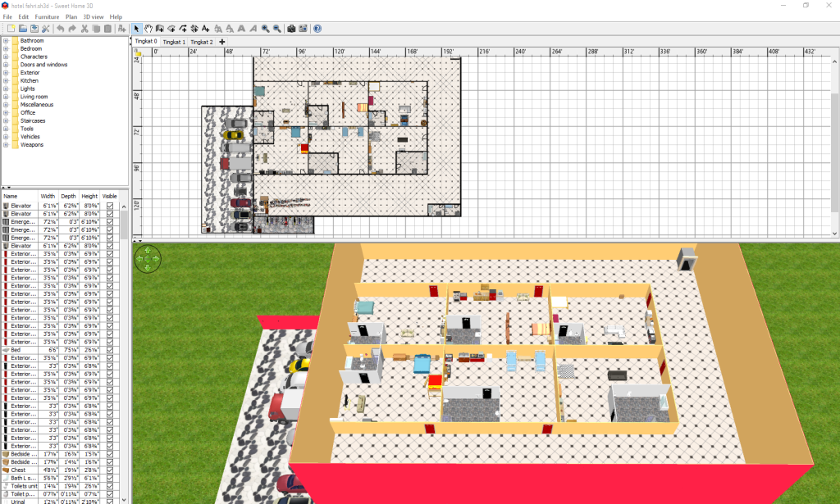Select the Pan hand tool
This screenshot has width=840, height=504.
pyautogui.click(x=148, y=29)
